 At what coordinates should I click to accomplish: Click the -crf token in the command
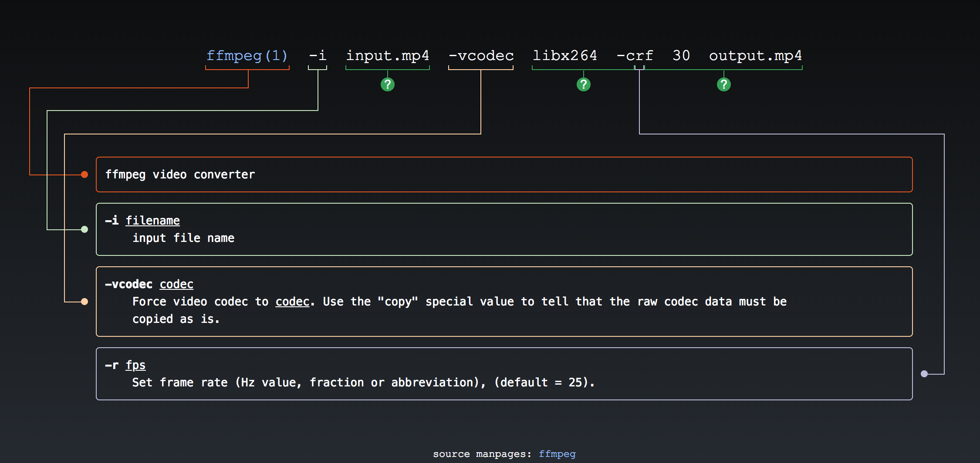(x=635, y=56)
